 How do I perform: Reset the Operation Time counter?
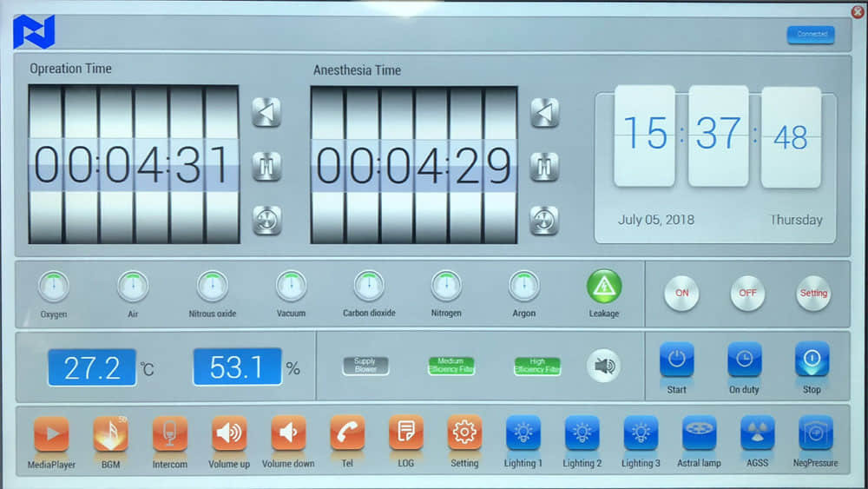click(266, 220)
